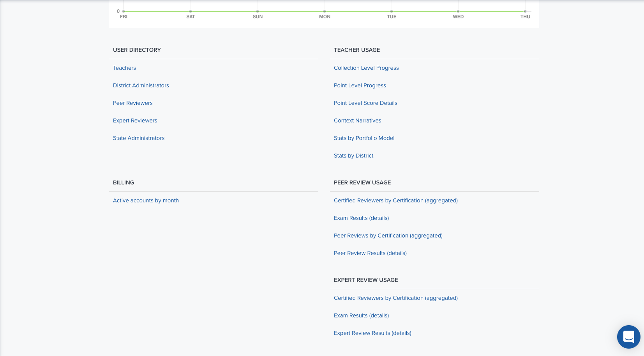
Task: Open Peer Review Certified Reviewers by Certification
Action: [396, 200]
